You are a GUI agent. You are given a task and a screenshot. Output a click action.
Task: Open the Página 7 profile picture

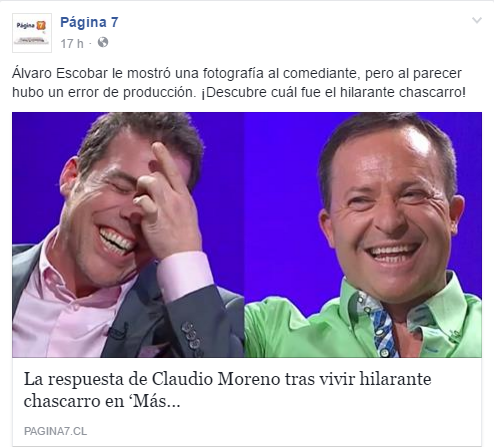click(x=32, y=33)
